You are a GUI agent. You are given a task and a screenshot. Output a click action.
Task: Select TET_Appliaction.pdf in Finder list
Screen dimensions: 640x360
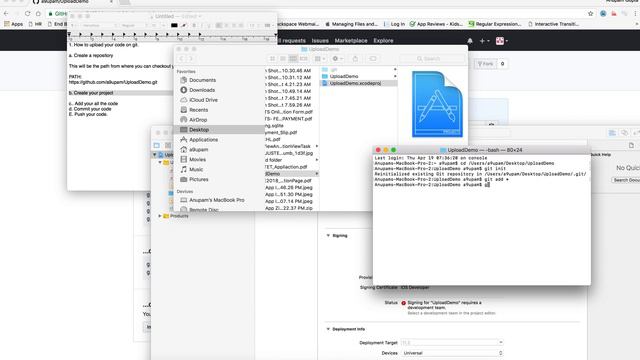[286, 167]
